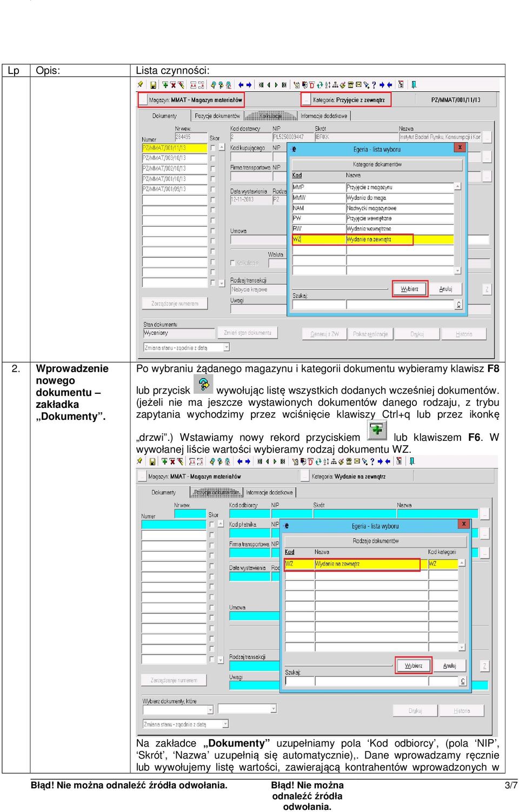Click next-record icon in first screenshot toolbar
The height and width of the screenshot is (812, 519).
click(x=276, y=85)
